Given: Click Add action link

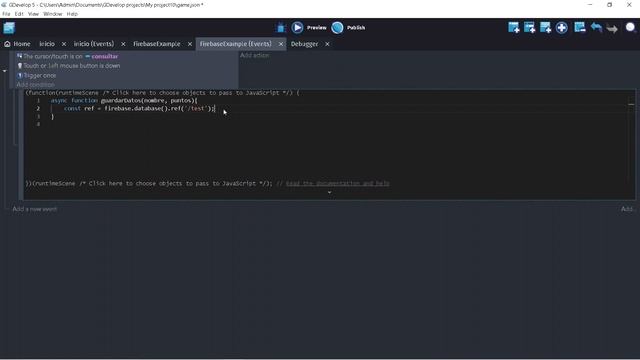Looking at the screenshot, I should pos(254,55).
